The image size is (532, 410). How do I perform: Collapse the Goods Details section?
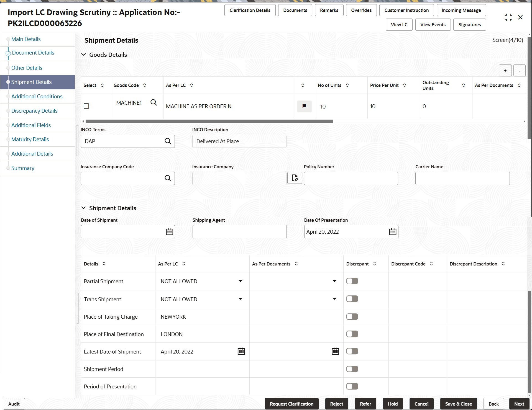[84, 55]
